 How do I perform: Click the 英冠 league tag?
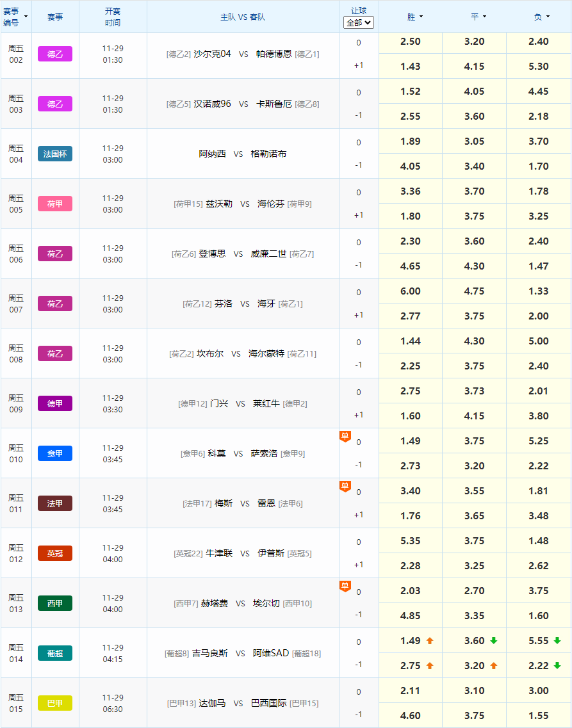pyautogui.click(x=55, y=553)
